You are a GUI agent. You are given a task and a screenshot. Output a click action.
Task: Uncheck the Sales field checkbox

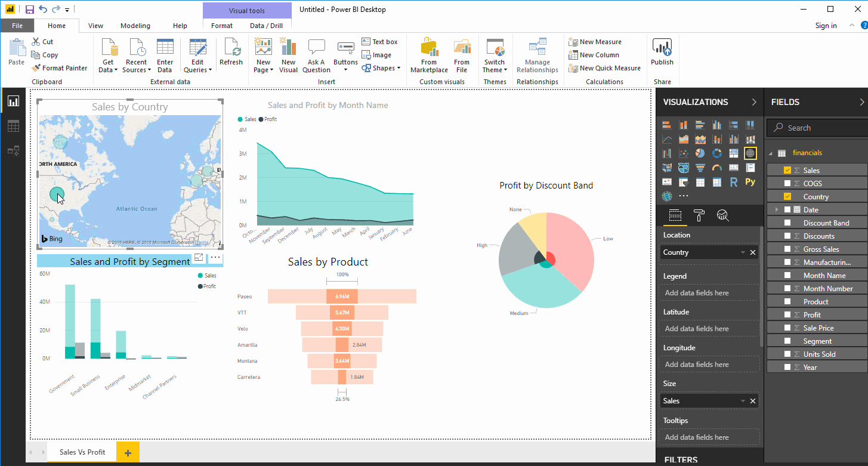click(x=787, y=171)
